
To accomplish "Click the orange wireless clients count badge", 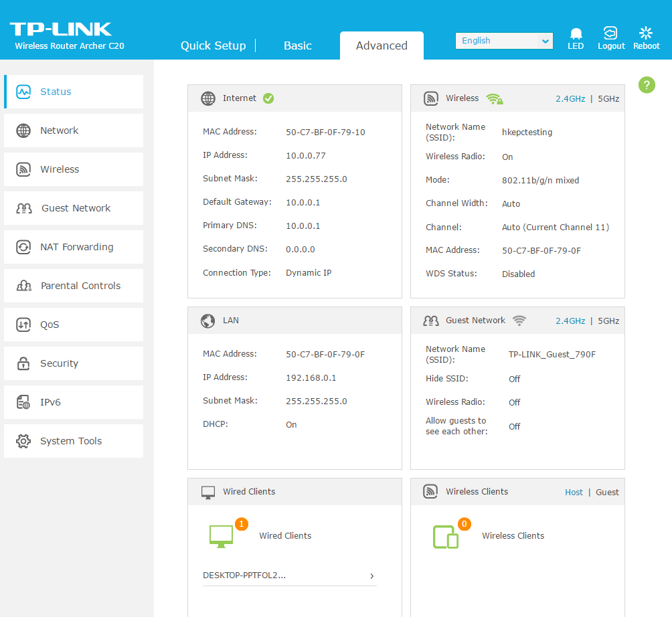I will pos(465,524).
